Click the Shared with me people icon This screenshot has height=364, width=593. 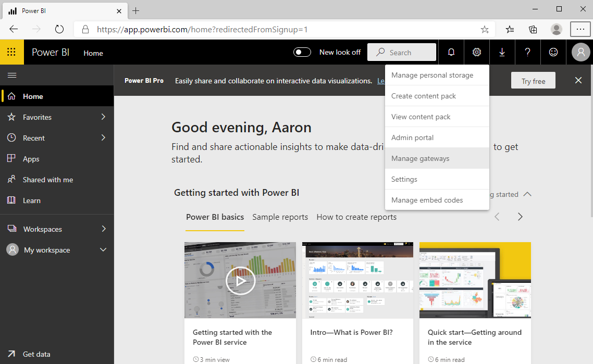[x=11, y=179]
